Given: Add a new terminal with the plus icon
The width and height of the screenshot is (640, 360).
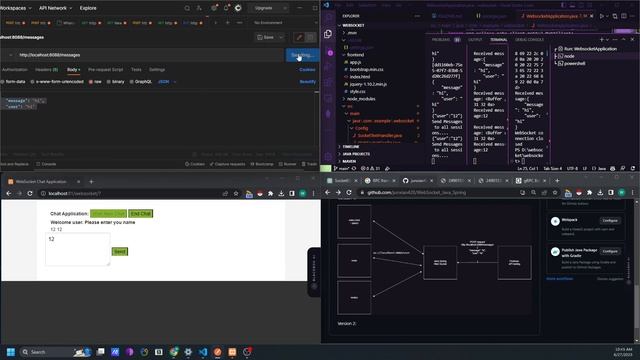Looking at the screenshot, I should pos(602,40).
